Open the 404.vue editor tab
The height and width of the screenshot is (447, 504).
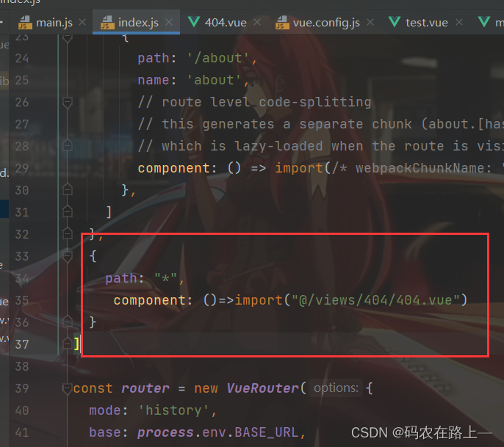tap(217, 23)
